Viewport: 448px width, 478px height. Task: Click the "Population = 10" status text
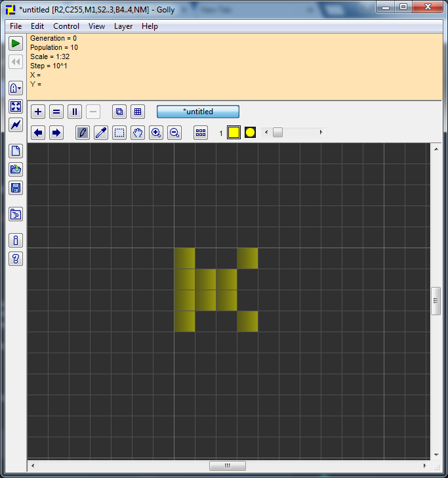54,47
